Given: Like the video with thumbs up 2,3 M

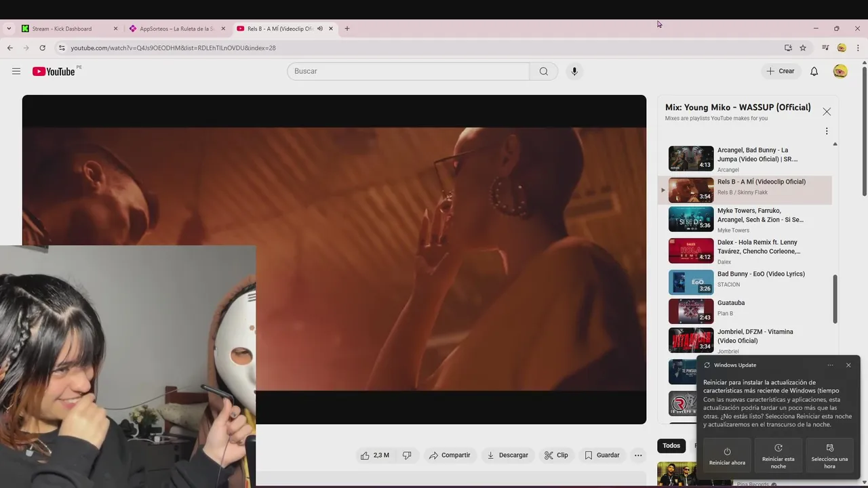Looking at the screenshot, I should click(375, 455).
